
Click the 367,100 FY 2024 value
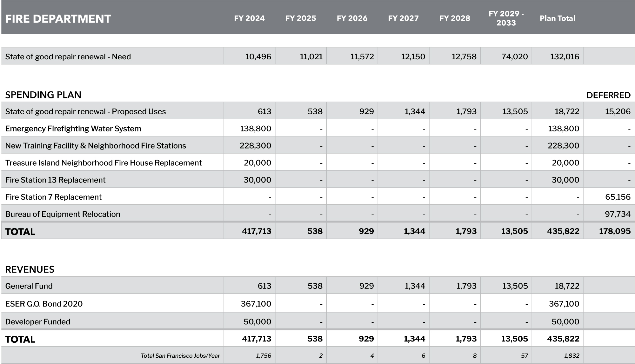pyautogui.click(x=256, y=304)
